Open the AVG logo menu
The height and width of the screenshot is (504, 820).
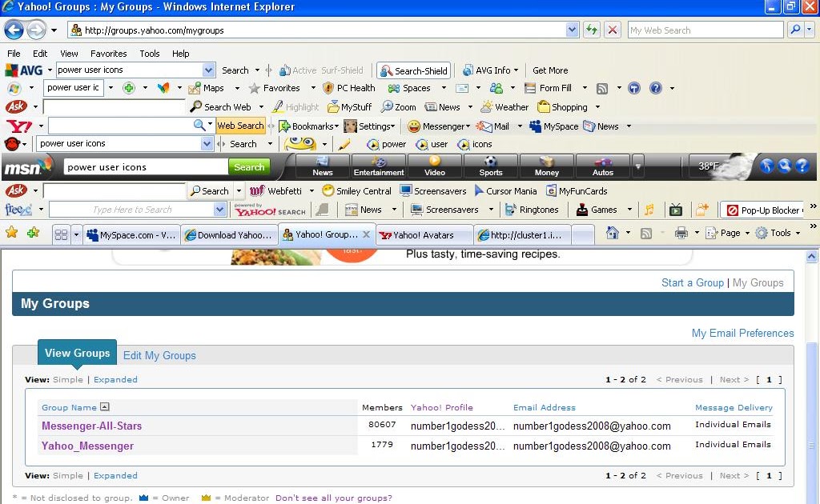24,70
